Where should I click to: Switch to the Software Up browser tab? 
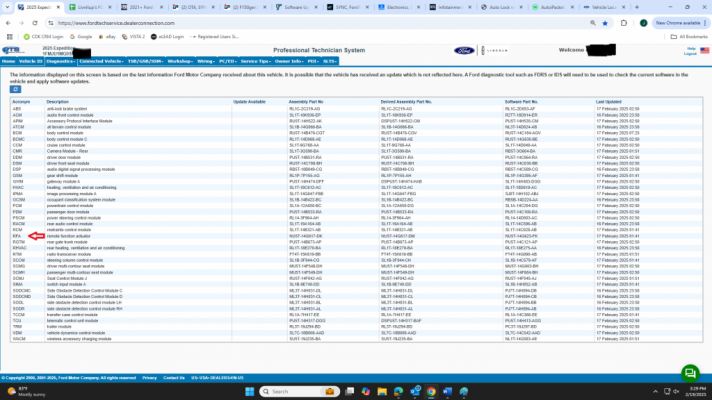[297, 7]
